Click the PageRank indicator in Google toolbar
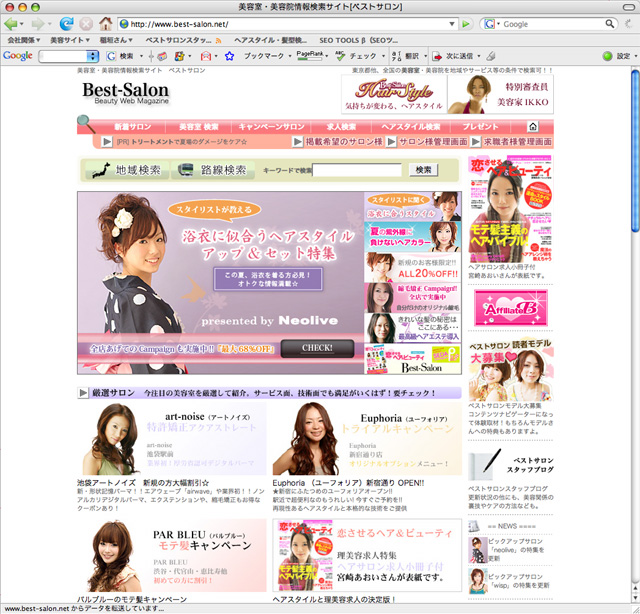The image size is (640, 614). [x=310, y=56]
